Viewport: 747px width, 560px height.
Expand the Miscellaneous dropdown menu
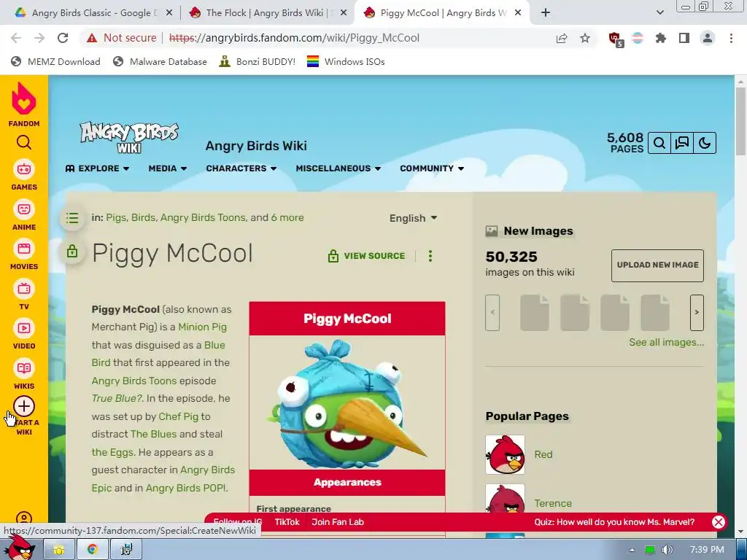pos(338,168)
